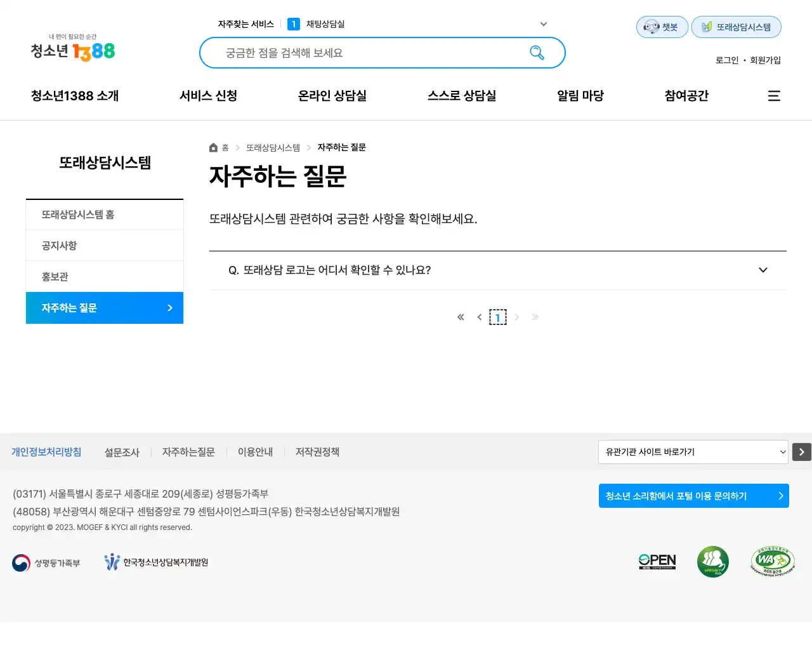Go to last page double-arrow icon
Screen dimensions: 812x650
[x=535, y=317]
